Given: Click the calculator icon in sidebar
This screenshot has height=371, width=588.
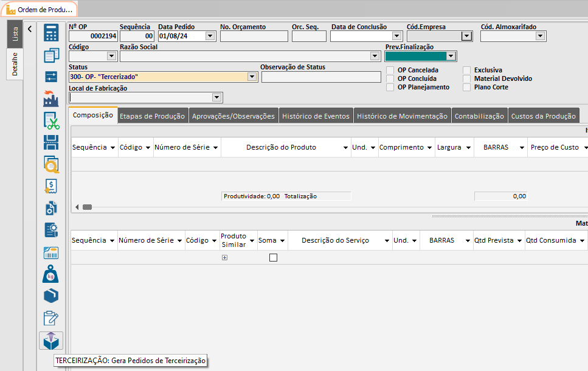Looking at the screenshot, I should click(51, 33).
